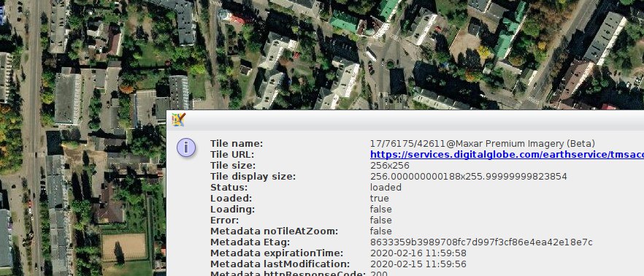Image resolution: width=644 pixels, height=276 pixels.
Task: Select the Metadata Etag hash value
Action: tap(481, 242)
